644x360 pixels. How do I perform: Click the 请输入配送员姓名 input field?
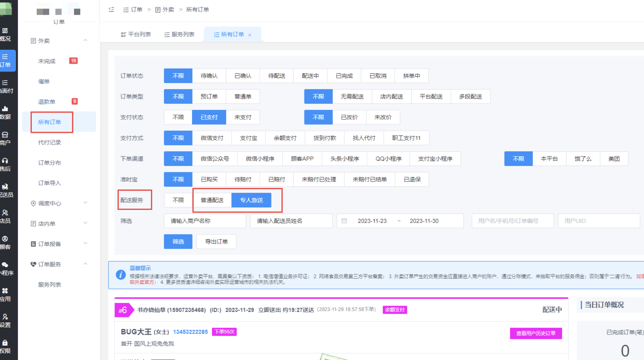[x=291, y=221]
